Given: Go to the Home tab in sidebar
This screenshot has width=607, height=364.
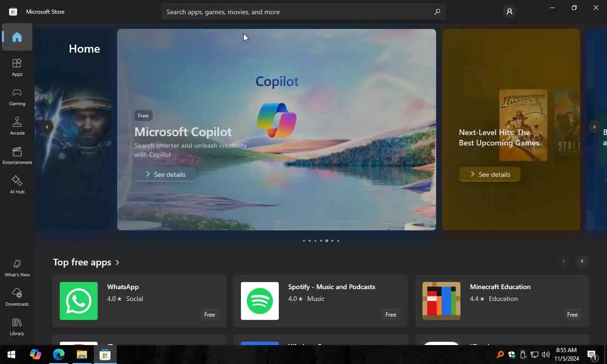Looking at the screenshot, I should point(17,37).
